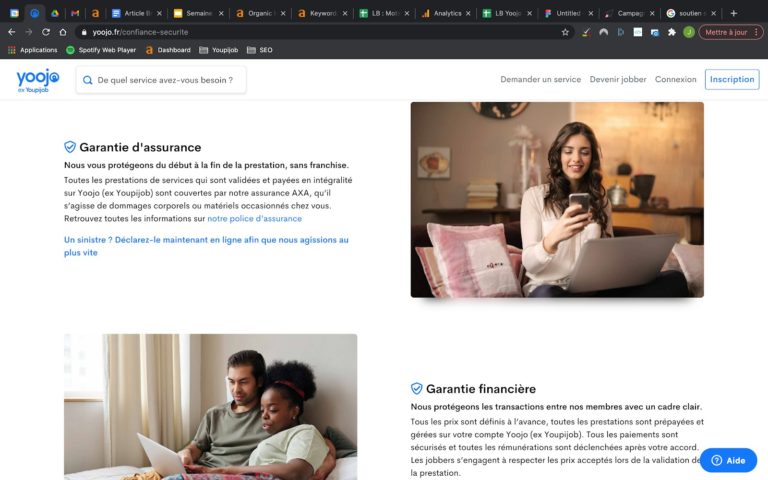768x480 pixels.
Task: Focus the service search input field
Action: coord(161,80)
